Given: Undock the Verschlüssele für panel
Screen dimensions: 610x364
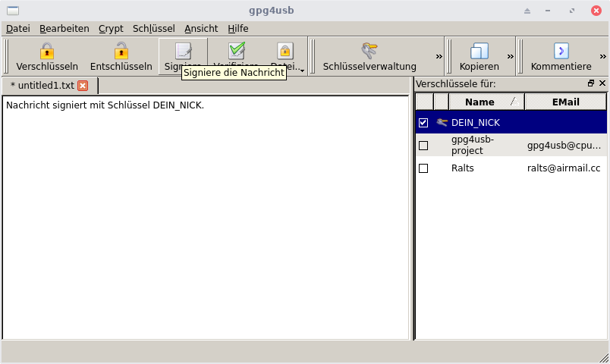Looking at the screenshot, I should tap(591, 83).
